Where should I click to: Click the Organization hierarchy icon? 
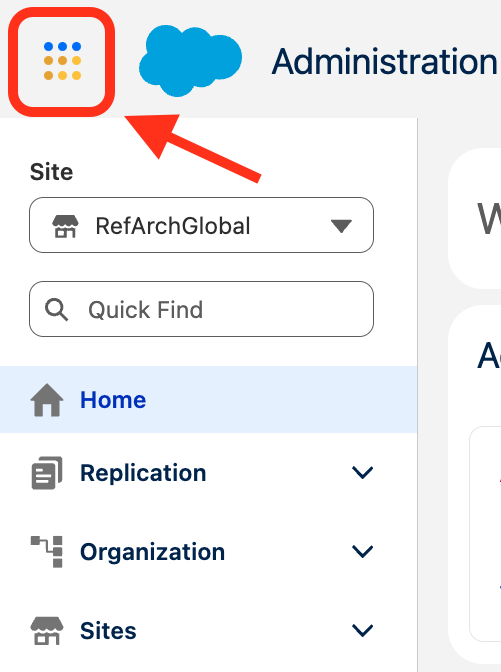[47, 552]
